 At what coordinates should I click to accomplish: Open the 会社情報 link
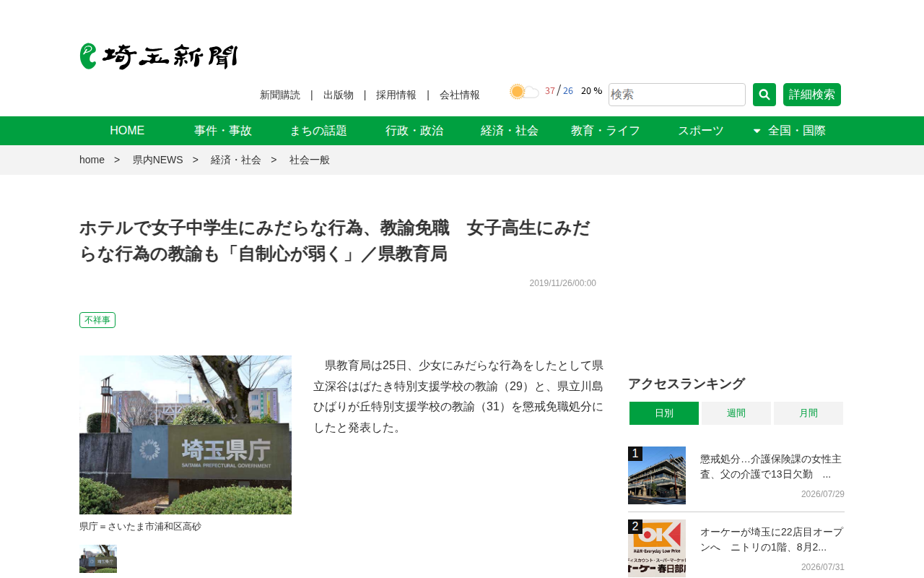pos(460,95)
